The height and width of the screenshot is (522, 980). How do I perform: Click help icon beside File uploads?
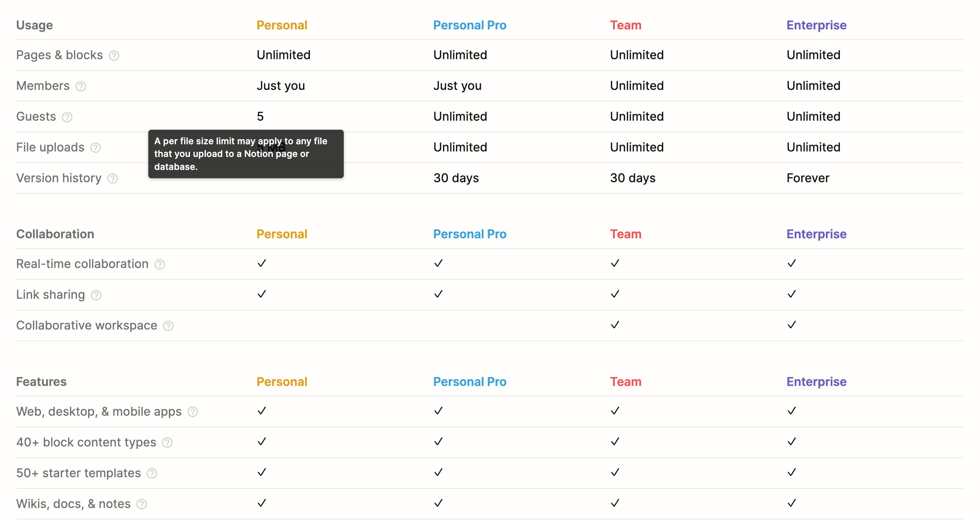pyautogui.click(x=95, y=148)
